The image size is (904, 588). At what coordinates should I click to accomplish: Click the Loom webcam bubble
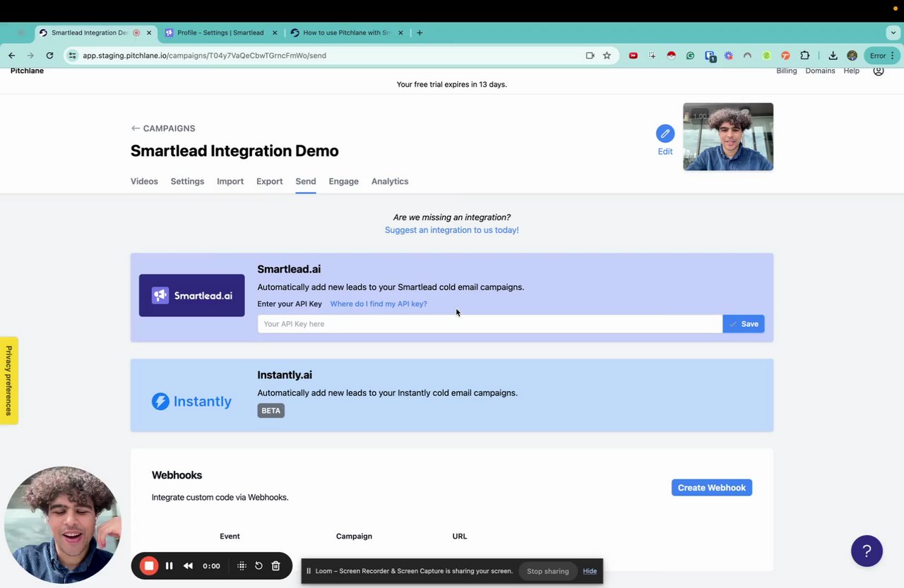click(x=62, y=524)
